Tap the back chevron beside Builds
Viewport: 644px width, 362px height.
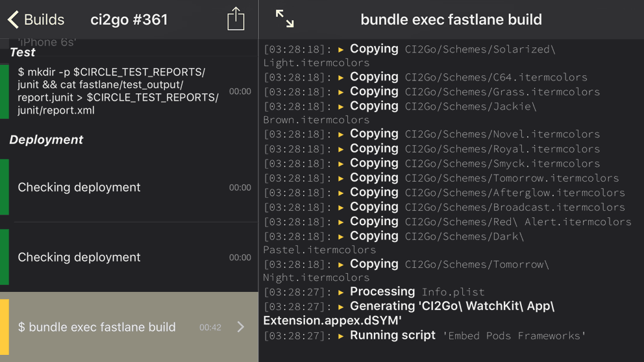(13, 19)
